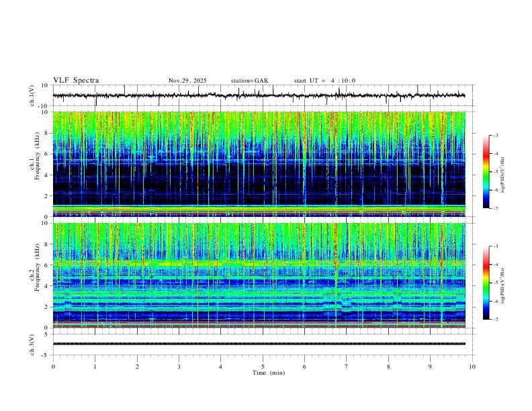Click the '8' kHz tick of ch.1 spectrogram
The height and width of the screenshot is (411, 532).
pos(46,133)
